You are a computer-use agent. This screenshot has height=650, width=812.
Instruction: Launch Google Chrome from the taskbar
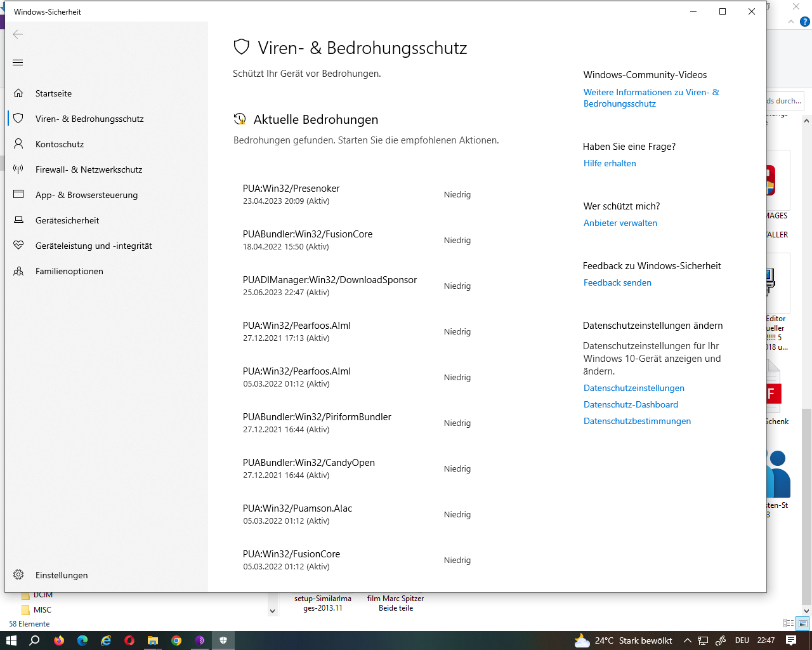(x=176, y=640)
